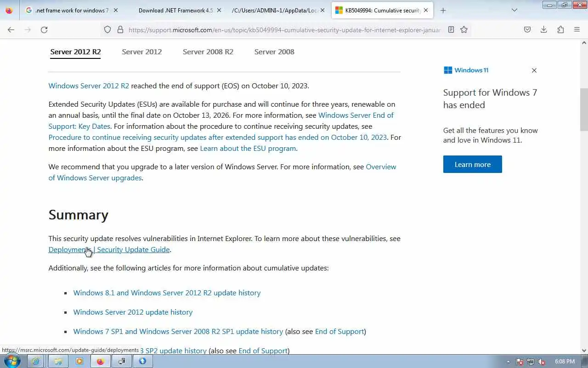The width and height of the screenshot is (588, 368).
Task: Close the local file AppData tab
Action: click(322, 10)
